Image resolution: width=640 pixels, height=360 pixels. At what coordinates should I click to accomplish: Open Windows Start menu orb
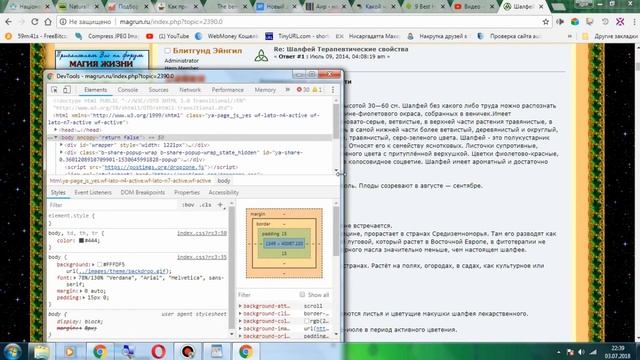tap(12, 351)
